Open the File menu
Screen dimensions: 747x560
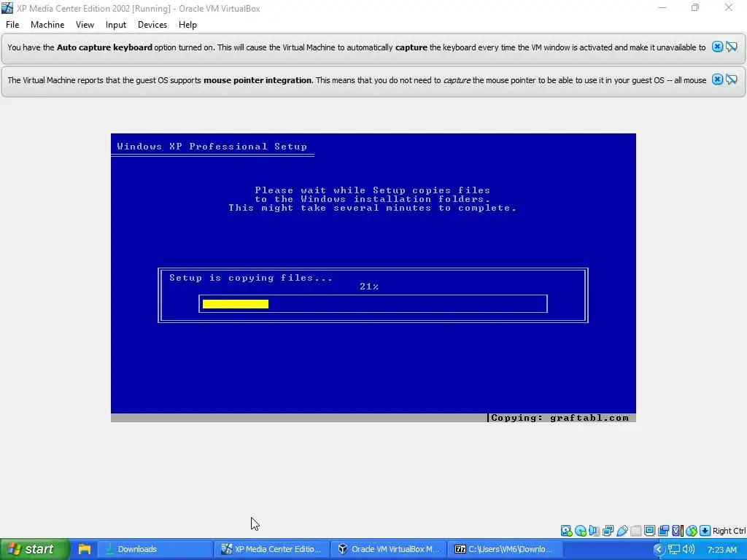pos(12,25)
